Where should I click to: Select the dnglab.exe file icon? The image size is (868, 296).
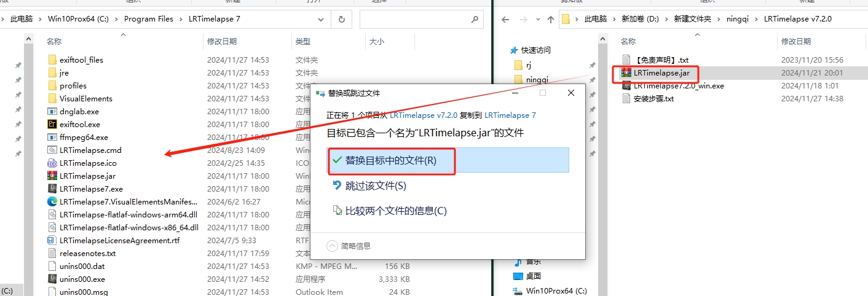click(x=52, y=111)
